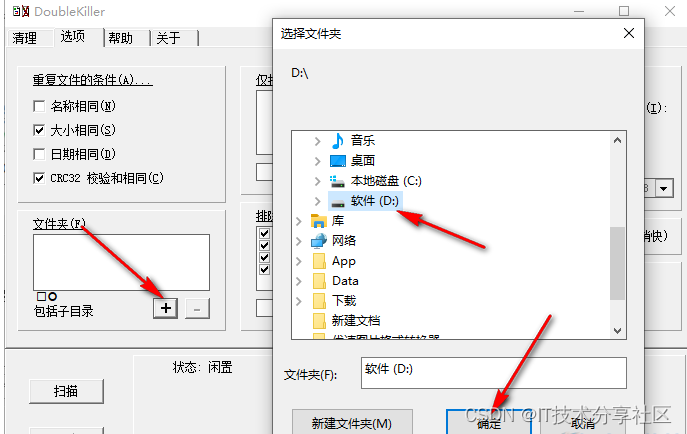This screenshot has width=687, height=434.
Task: Click the DoubleKiller app icon in title bar
Action: coord(21,11)
